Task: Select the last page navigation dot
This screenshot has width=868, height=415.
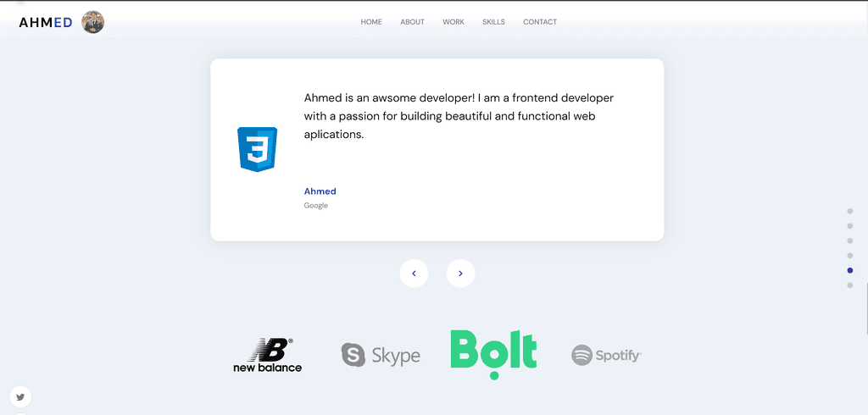Action: (850, 285)
